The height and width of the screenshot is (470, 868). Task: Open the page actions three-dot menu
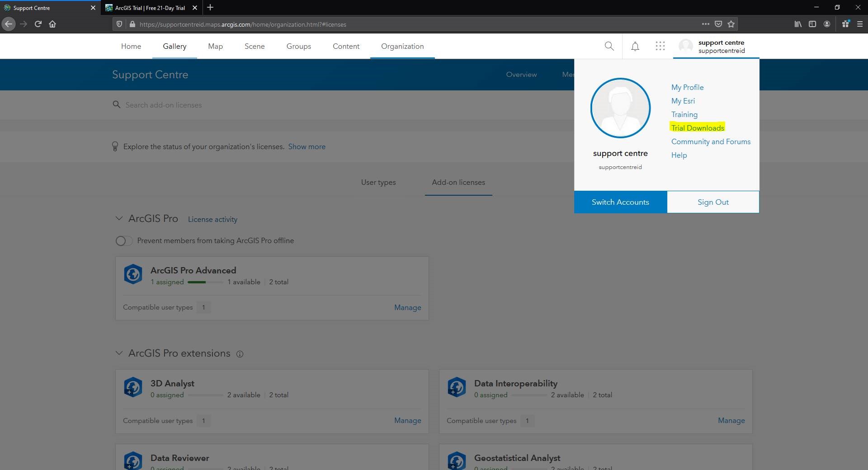click(x=705, y=24)
